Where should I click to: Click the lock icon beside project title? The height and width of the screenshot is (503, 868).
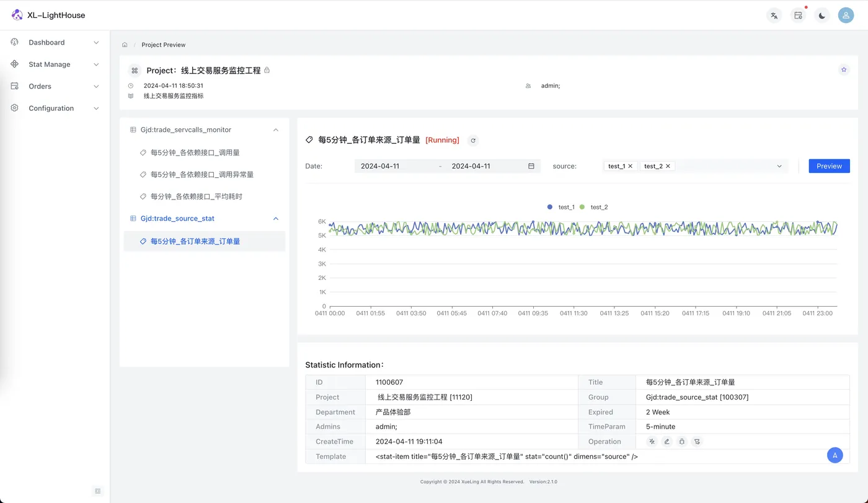[267, 70]
